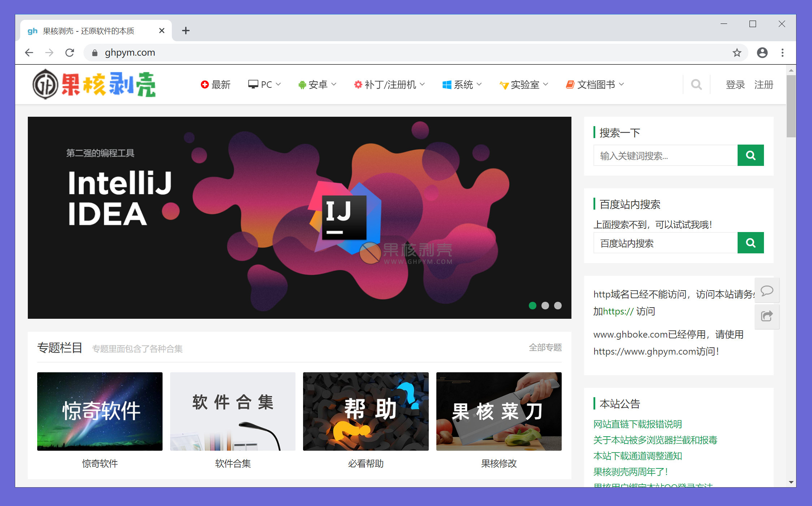Click the padlock site info icon
Image resolution: width=812 pixels, height=506 pixels.
pos(95,53)
